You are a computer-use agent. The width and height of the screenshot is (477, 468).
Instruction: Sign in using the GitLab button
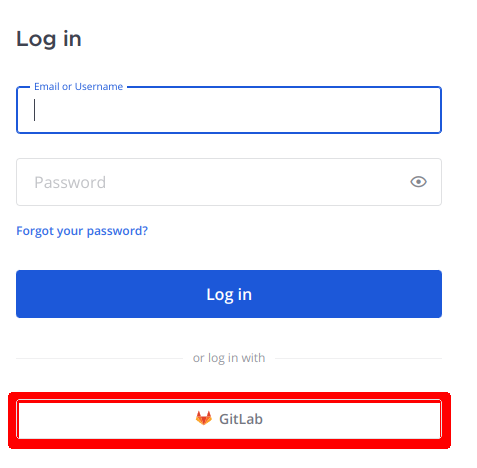tap(229, 419)
